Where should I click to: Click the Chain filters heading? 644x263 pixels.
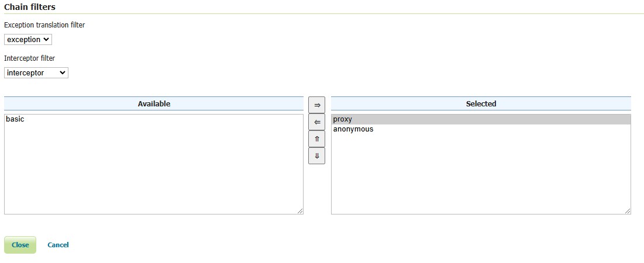click(30, 6)
